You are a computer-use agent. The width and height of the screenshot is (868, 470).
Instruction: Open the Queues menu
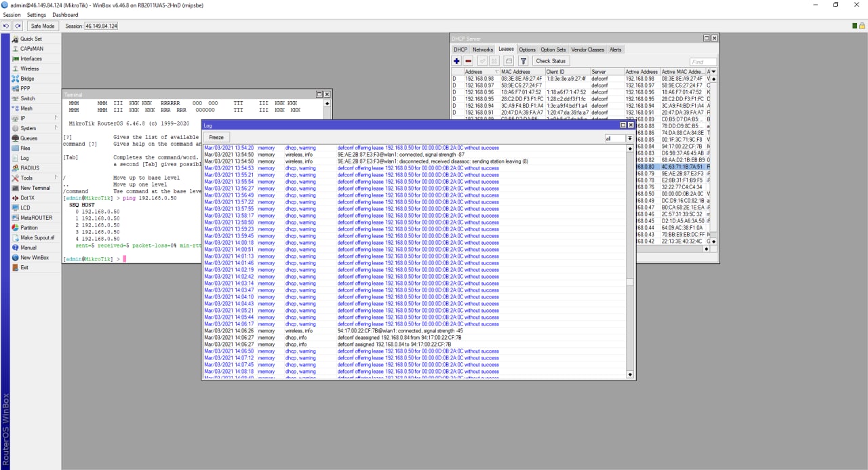tap(29, 138)
